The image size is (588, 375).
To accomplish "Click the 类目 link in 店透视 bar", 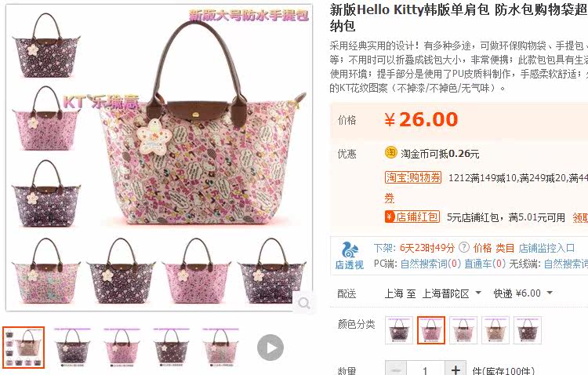I will pyautogui.click(x=505, y=248).
